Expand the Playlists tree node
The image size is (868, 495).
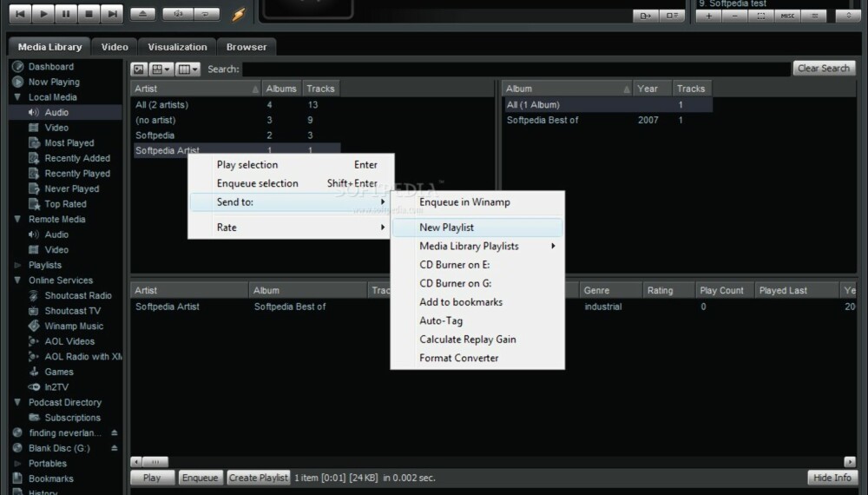coord(17,265)
